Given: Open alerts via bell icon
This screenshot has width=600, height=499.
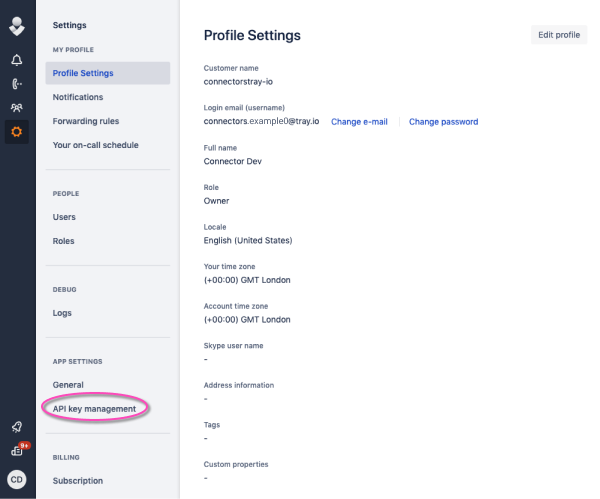Looking at the screenshot, I should click(17, 60).
